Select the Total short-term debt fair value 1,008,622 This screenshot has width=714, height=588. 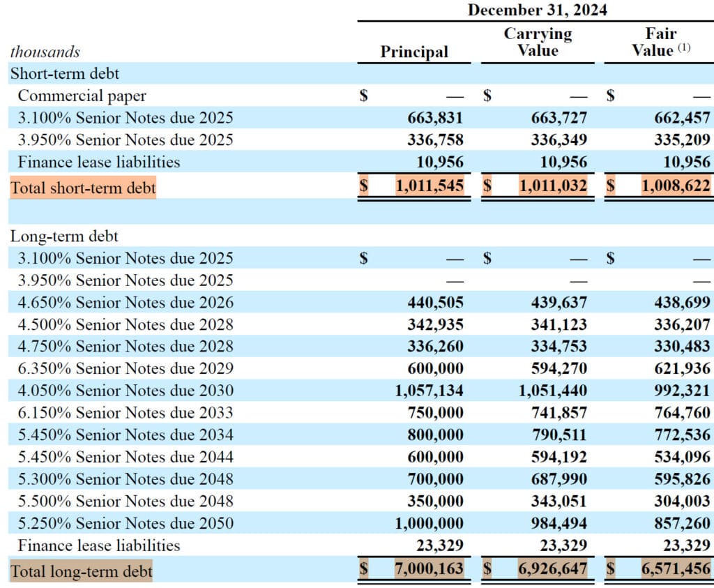click(x=674, y=186)
